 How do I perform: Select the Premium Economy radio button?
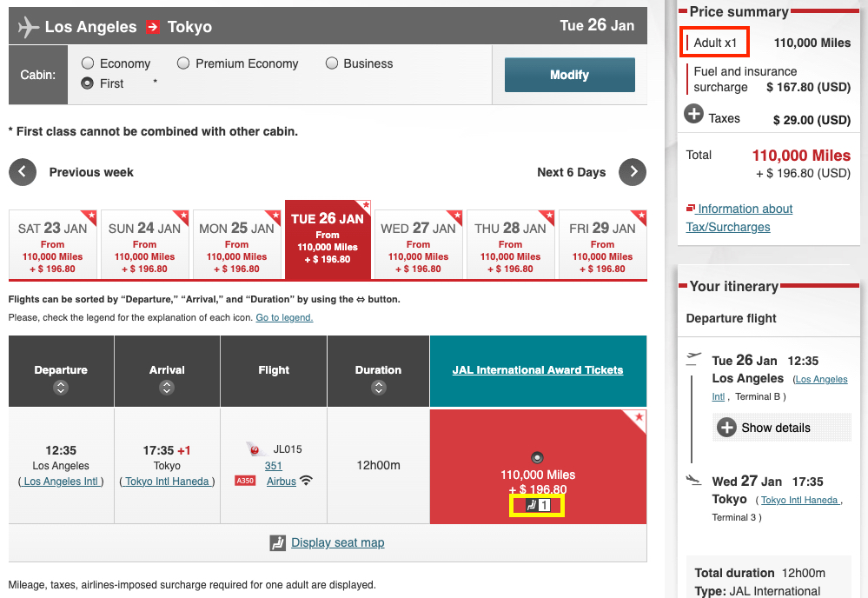coord(183,63)
